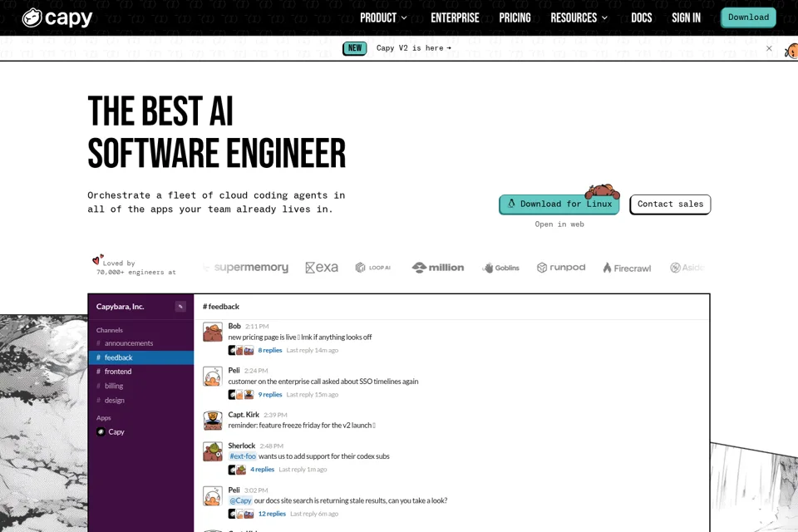Image resolution: width=798 pixels, height=532 pixels.
Task: Click the NEW badge in banner
Action: [x=355, y=48]
